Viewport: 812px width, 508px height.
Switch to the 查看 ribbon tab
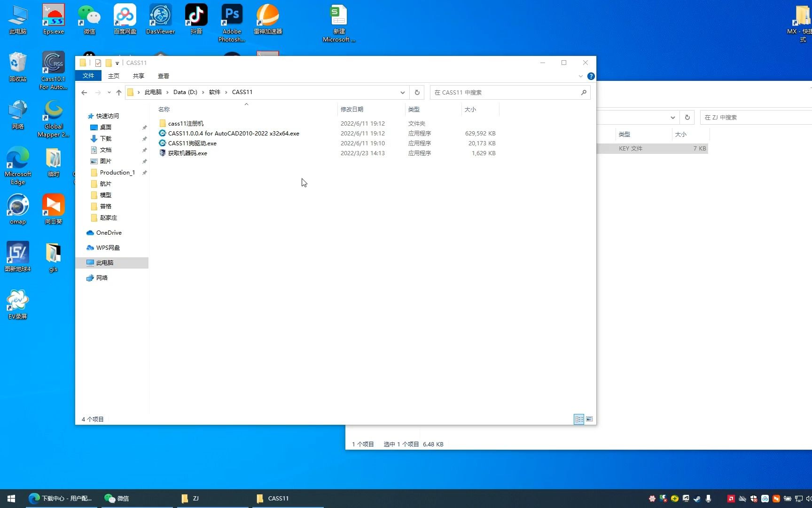point(163,76)
